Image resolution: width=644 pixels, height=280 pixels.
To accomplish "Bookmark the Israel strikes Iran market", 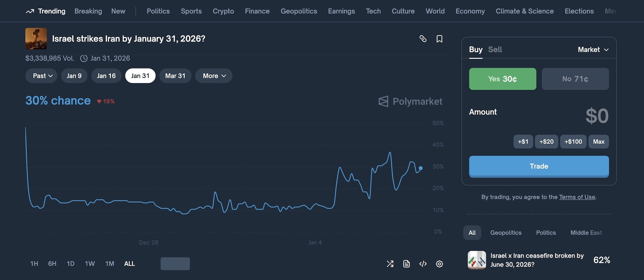I will pos(440,39).
